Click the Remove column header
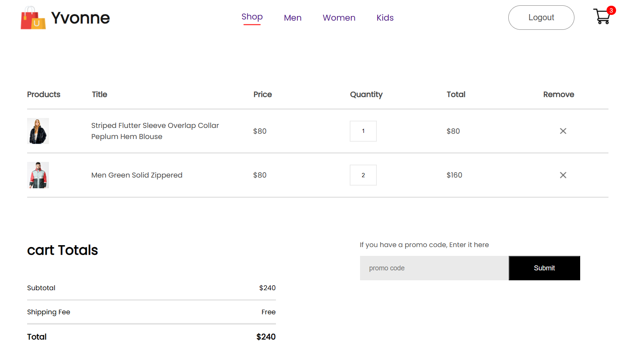The width and height of the screenshot is (644, 354). [558, 94]
